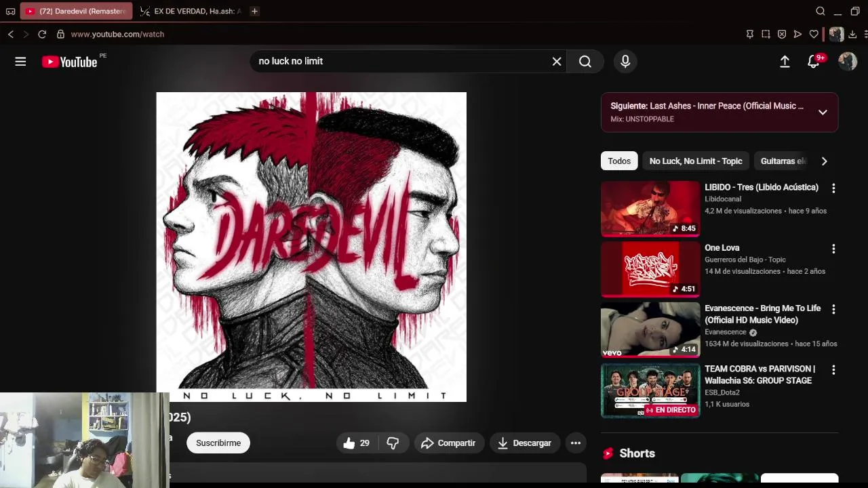The height and width of the screenshot is (488, 868).
Task: Click the address bar URL
Action: 117,34
